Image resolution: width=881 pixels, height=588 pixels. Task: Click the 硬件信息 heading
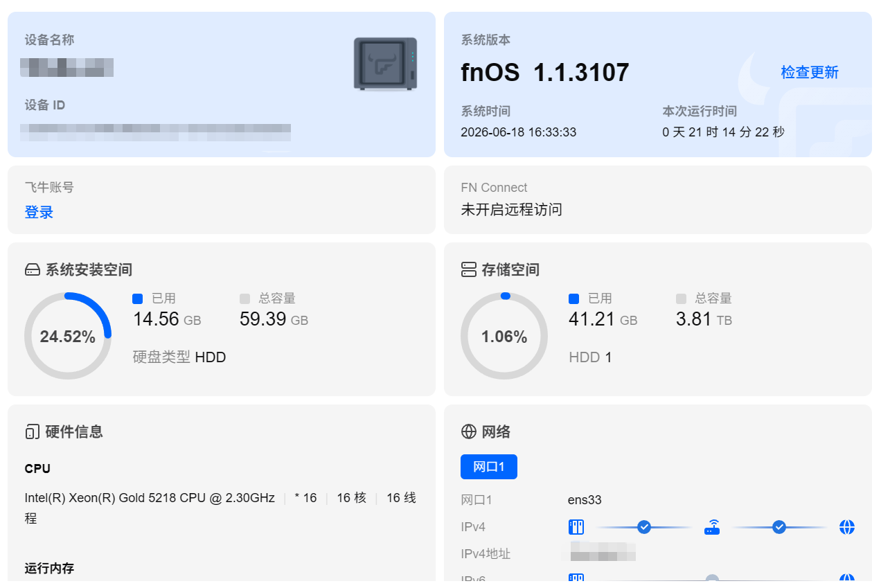[74, 432]
